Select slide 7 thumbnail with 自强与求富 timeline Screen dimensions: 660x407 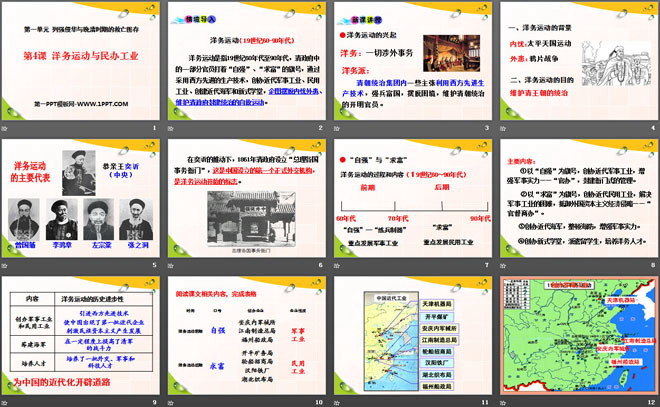point(413,198)
